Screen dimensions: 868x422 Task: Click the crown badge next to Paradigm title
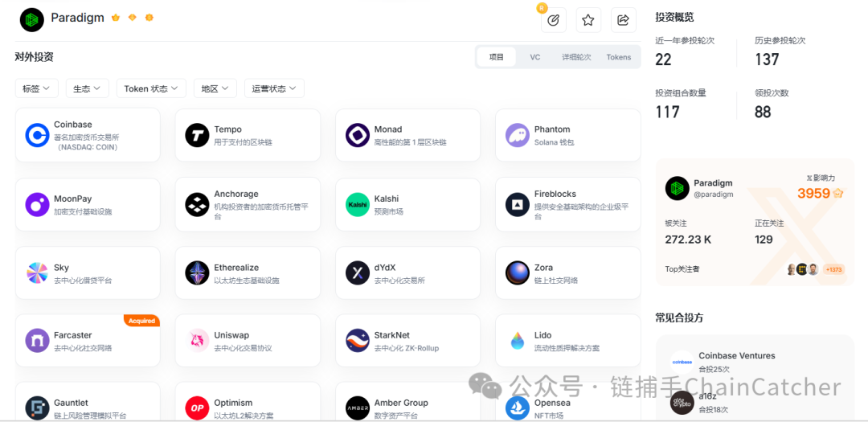coord(116,18)
